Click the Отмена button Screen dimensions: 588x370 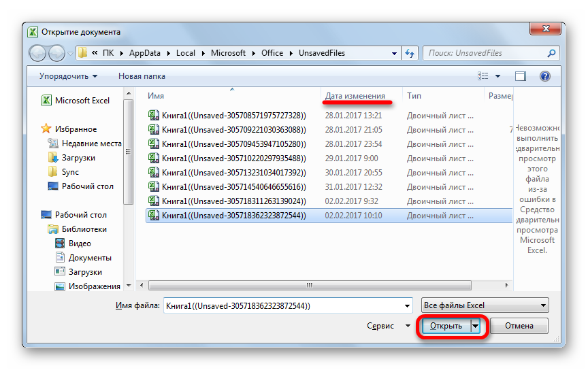519,326
